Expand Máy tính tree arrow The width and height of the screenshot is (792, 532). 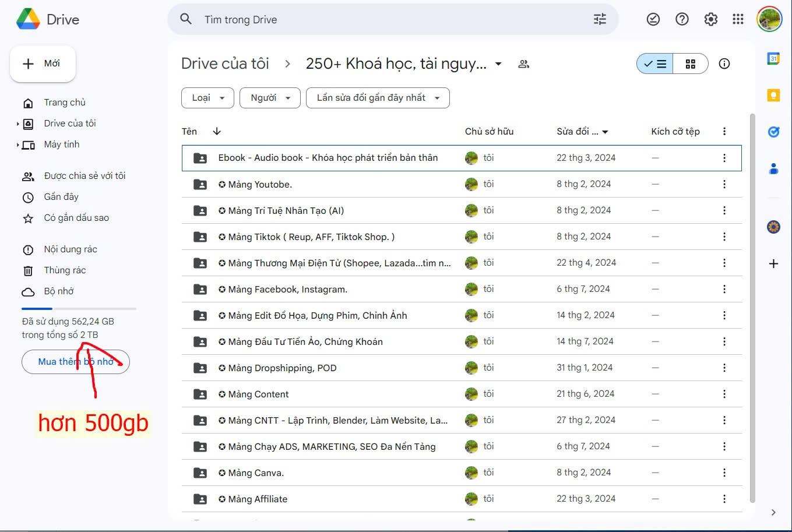(x=18, y=145)
